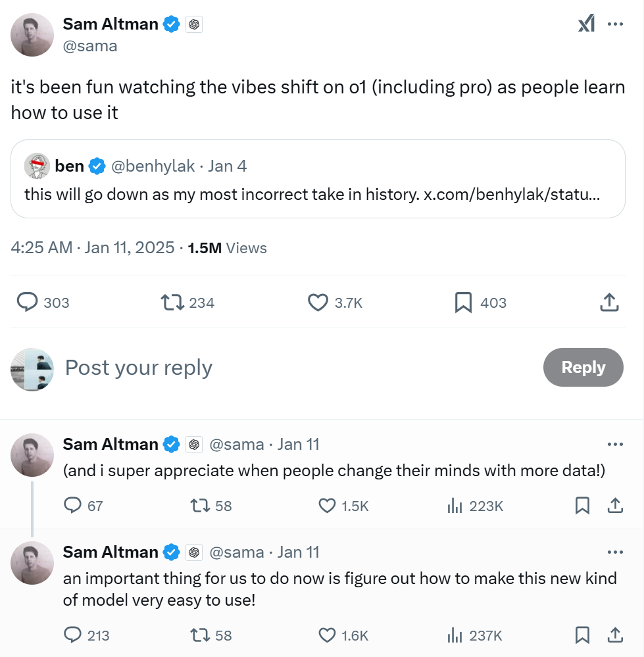Click the gray Reply button

coord(583,367)
